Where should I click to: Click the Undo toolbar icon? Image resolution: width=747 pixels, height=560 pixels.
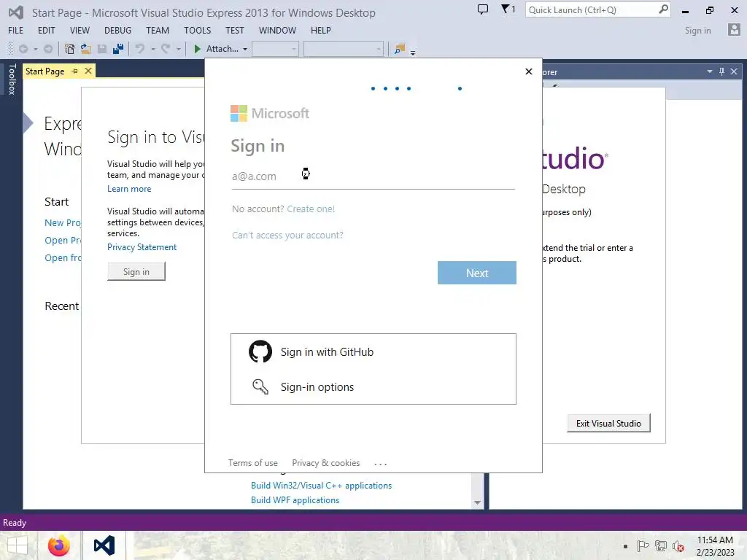140,49
